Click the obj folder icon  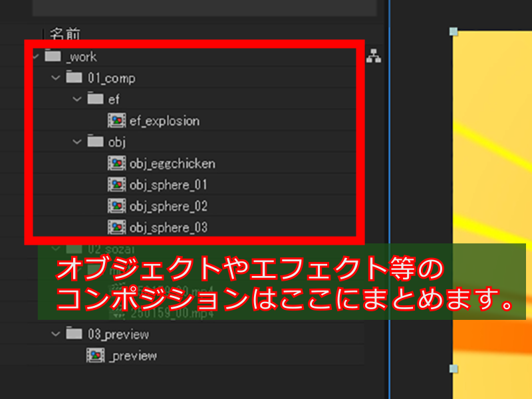(95, 141)
